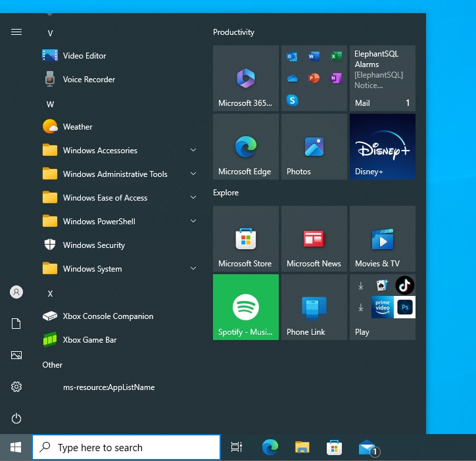
Task: Open Settings gear in Start sidebar
Action: [x=16, y=387]
